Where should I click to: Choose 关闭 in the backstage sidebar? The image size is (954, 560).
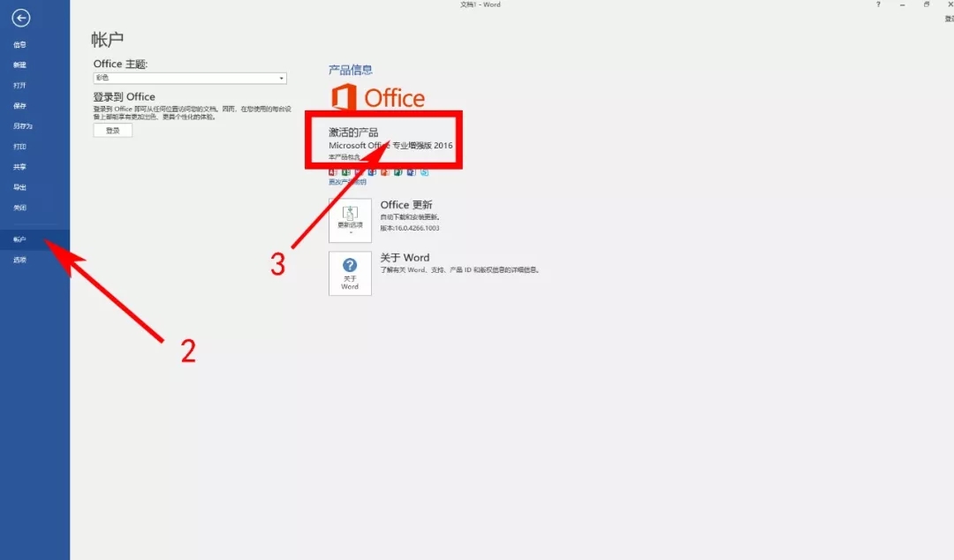(x=20, y=208)
